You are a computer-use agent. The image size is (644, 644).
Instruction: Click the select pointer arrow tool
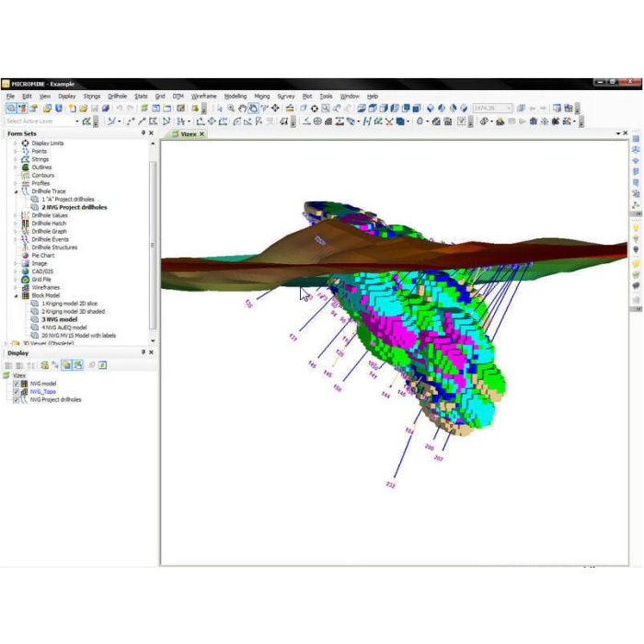coord(219,109)
